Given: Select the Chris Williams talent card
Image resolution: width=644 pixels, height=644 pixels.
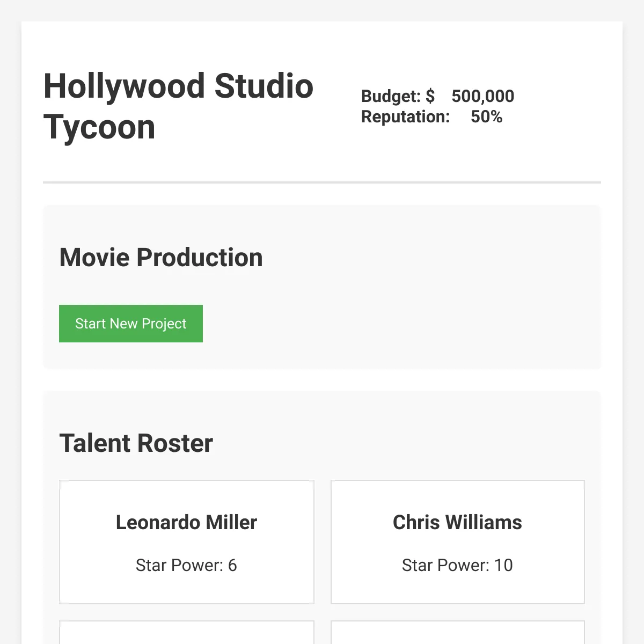Looking at the screenshot, I should pyautogui.click(x=458, y=542).
